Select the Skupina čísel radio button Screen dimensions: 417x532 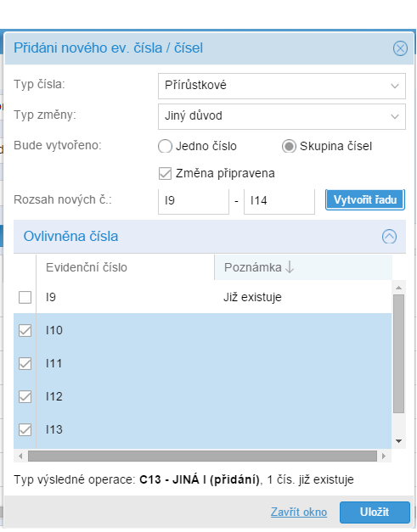[x=289, y=147]
